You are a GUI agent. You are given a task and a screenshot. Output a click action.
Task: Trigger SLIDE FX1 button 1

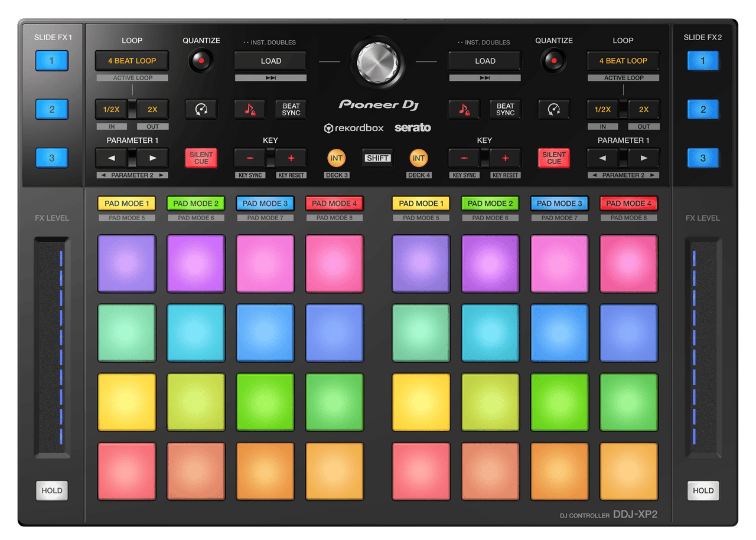coord(52,61)
